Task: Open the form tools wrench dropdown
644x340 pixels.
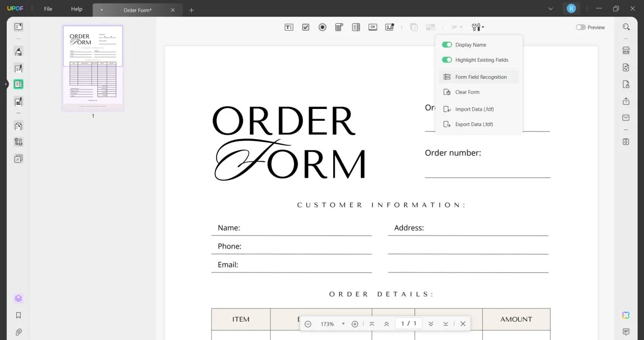Action: coord(478,27)
